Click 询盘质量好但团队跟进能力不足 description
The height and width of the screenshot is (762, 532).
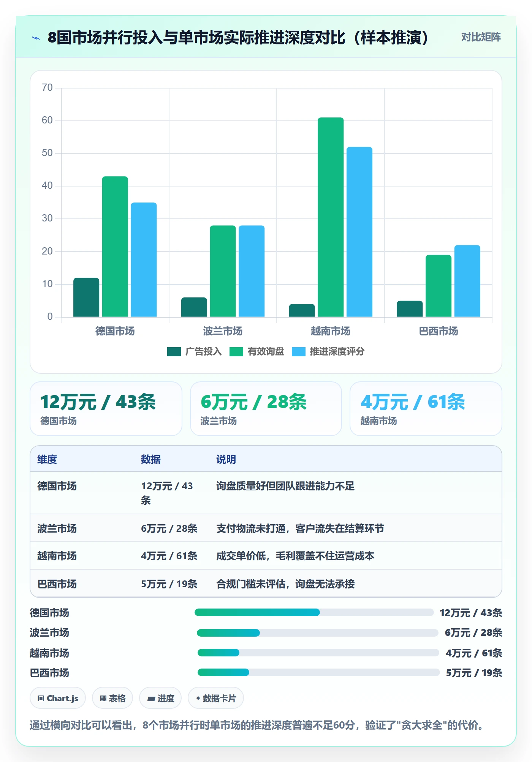tap(285, 486)
